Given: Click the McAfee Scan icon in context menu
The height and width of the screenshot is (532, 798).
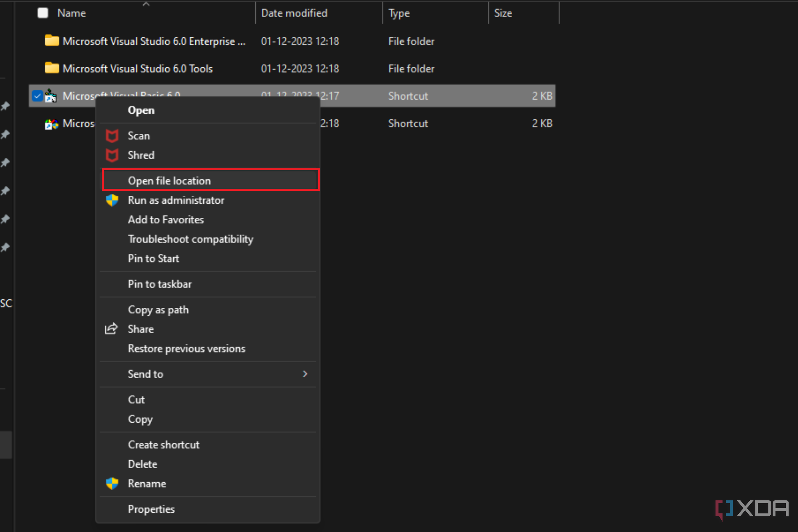Looking at the screenshot, I should [112, 135].
